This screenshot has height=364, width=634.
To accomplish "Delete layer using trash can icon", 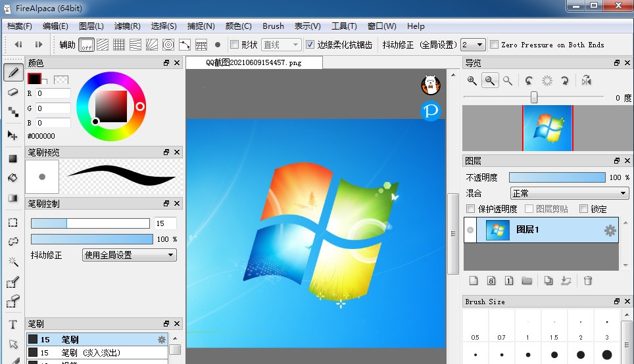I will (588, 281).
